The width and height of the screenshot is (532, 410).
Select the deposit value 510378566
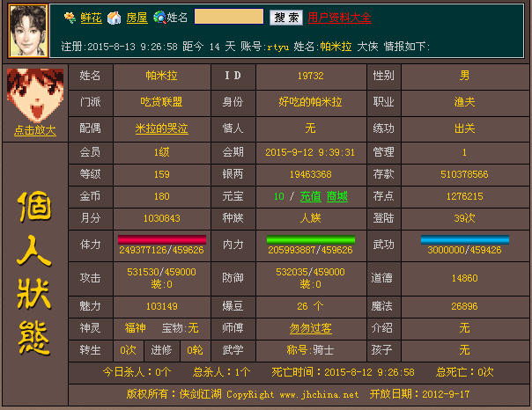tap(464, 174)
